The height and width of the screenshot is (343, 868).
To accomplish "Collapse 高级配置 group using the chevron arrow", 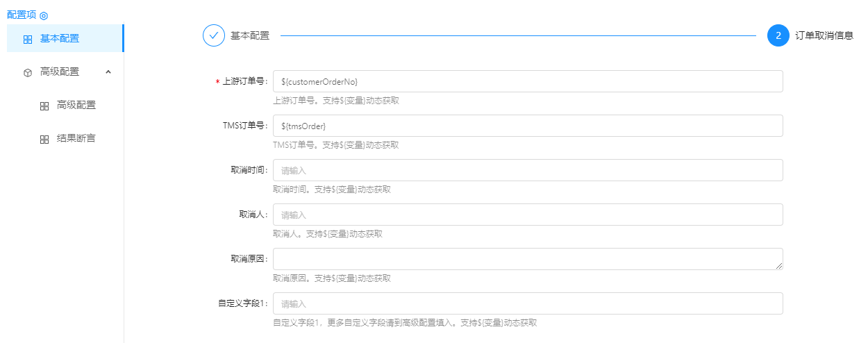I will [x=108, y=72].
